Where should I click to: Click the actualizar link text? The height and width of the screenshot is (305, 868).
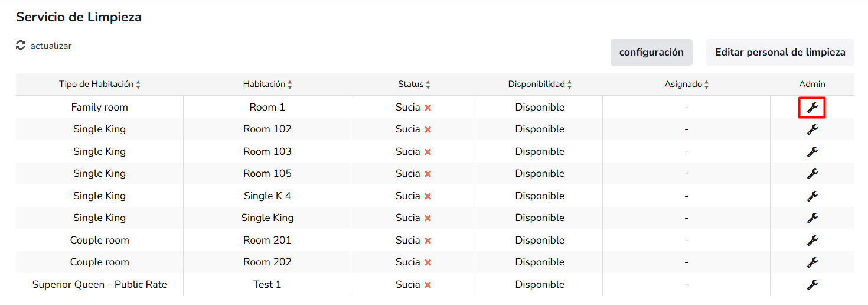click(51, 46)
